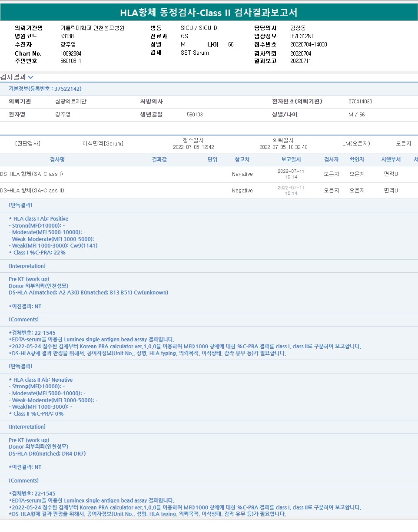
Task: Click the 결과보고 date '20220711'
Action: (301, 61)
